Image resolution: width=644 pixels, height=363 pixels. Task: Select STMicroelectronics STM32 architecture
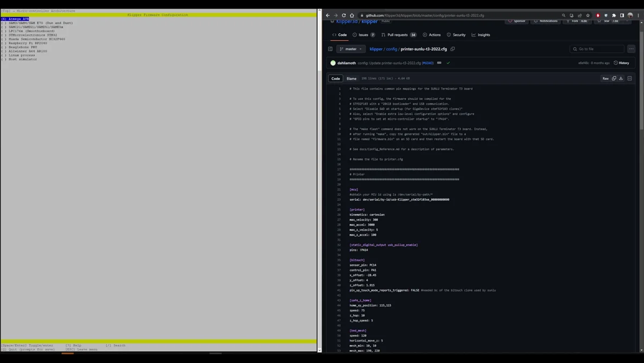point(29,35)
